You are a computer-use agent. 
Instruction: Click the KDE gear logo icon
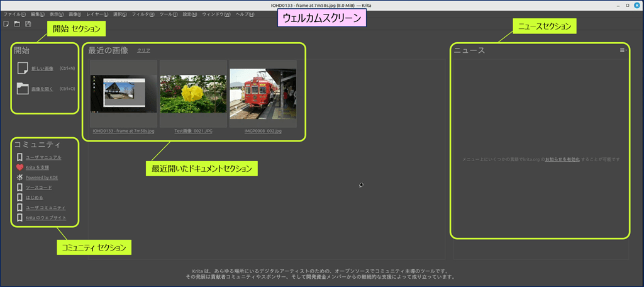click(20, 177)
